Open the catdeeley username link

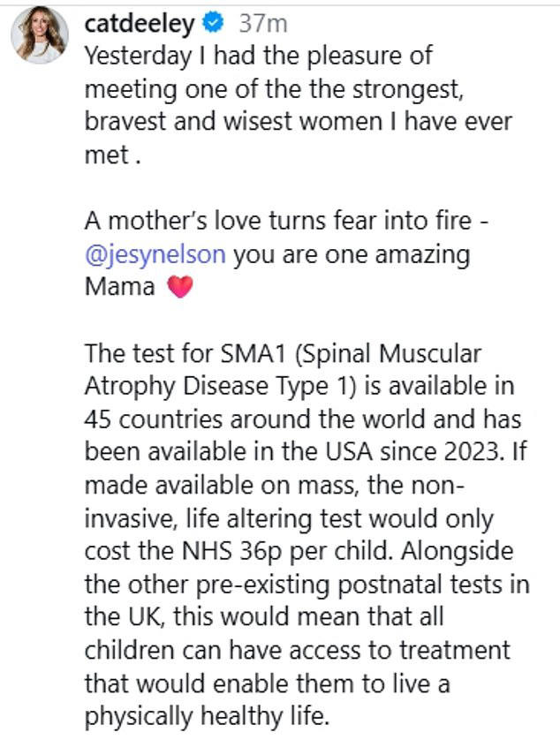click(x=140, y=24)
